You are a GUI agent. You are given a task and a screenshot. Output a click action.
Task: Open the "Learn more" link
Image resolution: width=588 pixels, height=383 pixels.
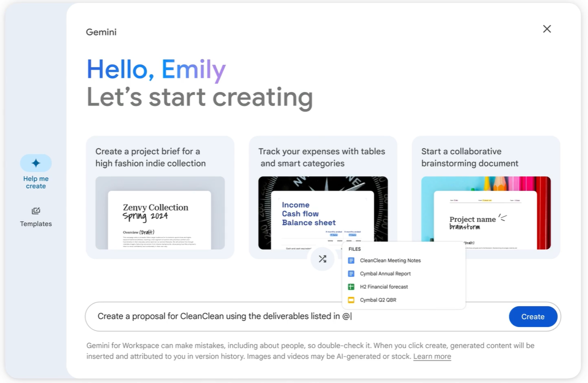coord(432,356)
